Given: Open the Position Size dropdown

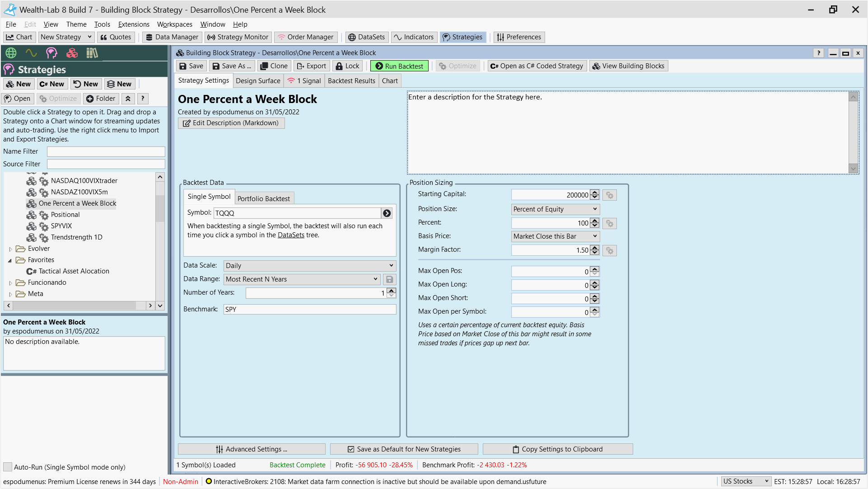Looking at the screenshot, I should click(x=555, y=209).
